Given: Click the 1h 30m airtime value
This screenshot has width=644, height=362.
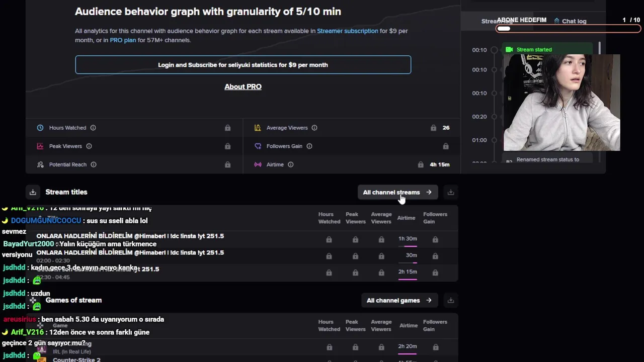Looking at the screenshot, I should tap(408, 239).
